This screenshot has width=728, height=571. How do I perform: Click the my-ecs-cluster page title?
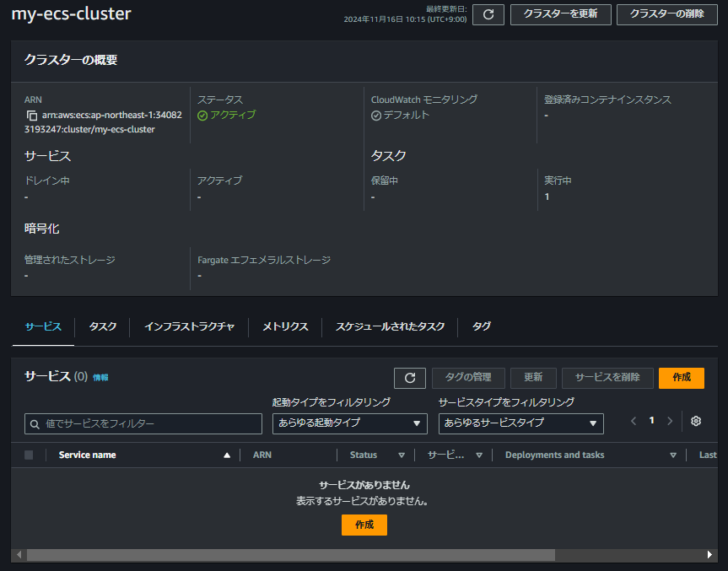point(71,14)
